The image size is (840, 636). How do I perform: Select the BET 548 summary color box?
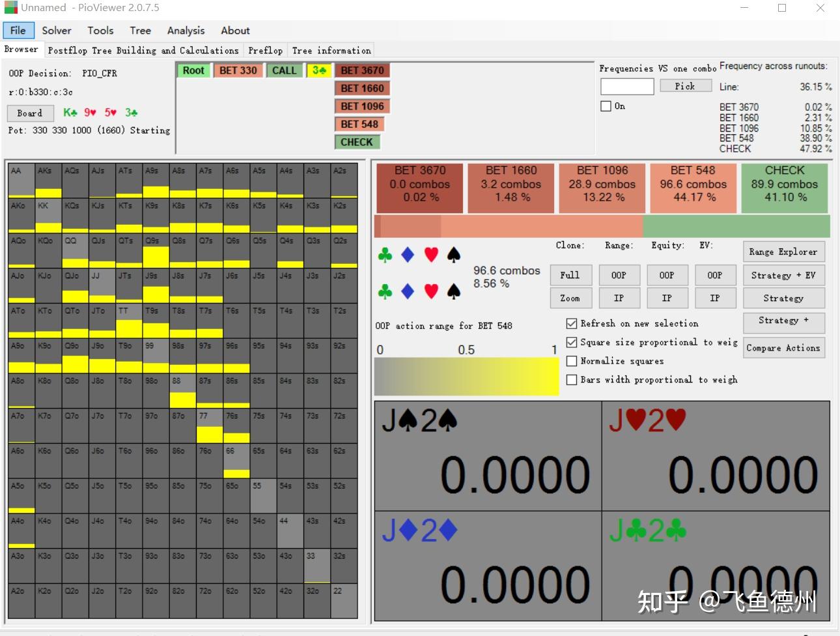693,188
